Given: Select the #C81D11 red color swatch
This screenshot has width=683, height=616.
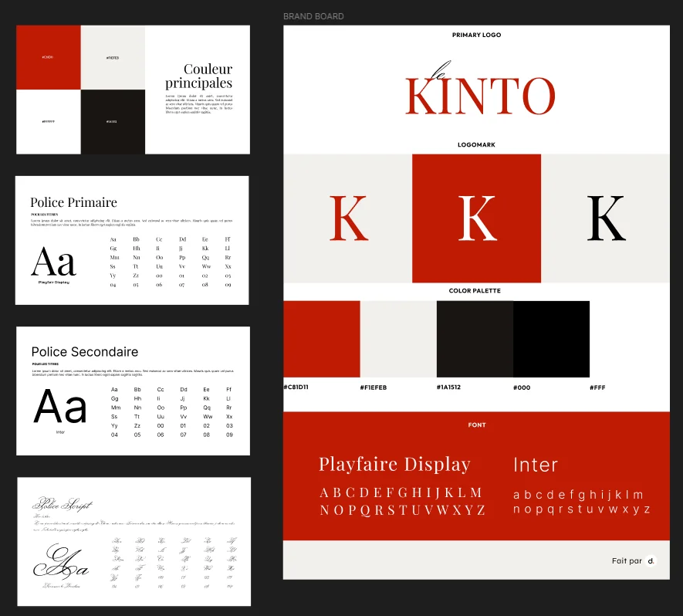Looking at the screenshot, I should click(x=322, y=338).
